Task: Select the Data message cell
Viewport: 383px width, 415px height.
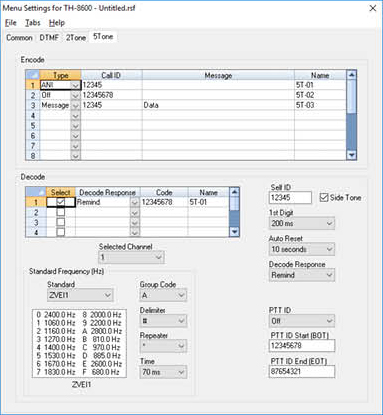Action: 218,105
